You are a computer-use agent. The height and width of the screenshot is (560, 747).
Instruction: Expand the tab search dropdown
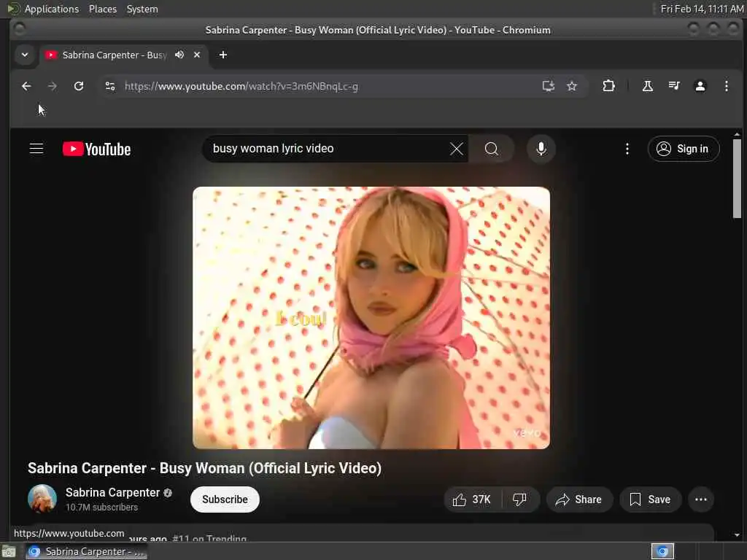pos(25,55)
